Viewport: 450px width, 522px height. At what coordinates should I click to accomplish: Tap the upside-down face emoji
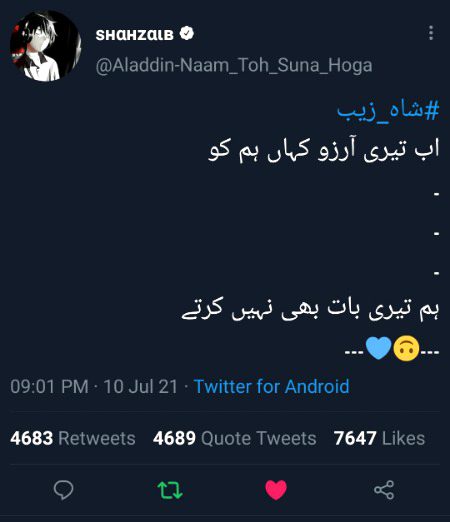406,348
